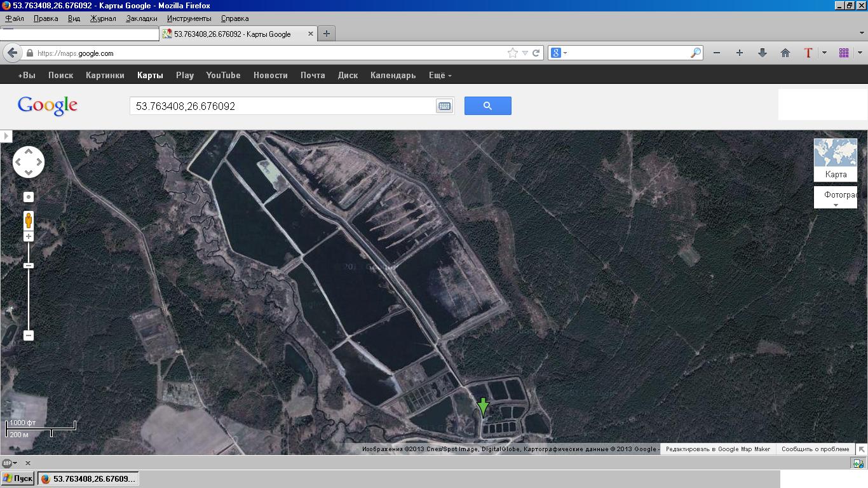The image size is (868, 488).
Task: Click the blue search button
Action: (487, 106)
